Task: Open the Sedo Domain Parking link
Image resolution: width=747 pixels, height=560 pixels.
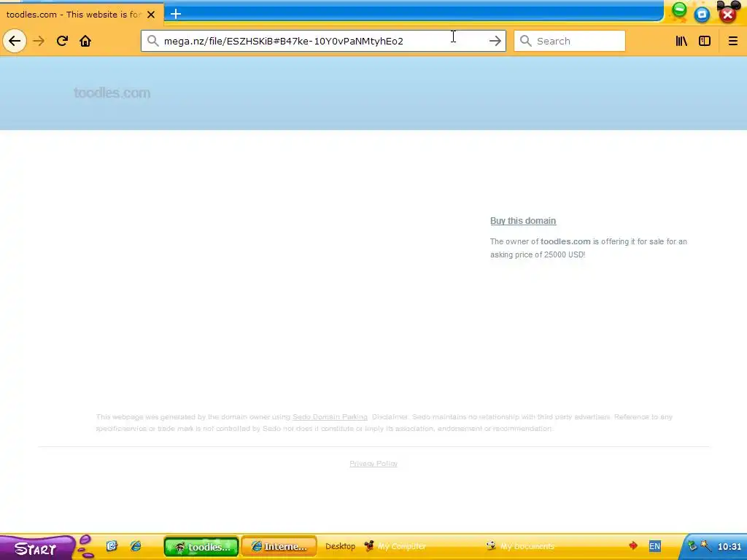Action: 330,416
